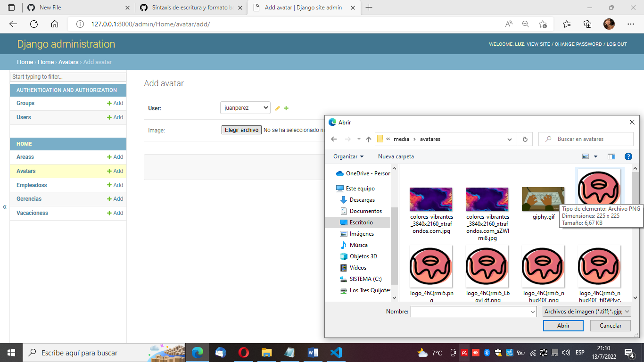Viewport: 644px width, 362px height.
Task: Click the Abrir button in the dialog
Action: click(x=563, y=326)
